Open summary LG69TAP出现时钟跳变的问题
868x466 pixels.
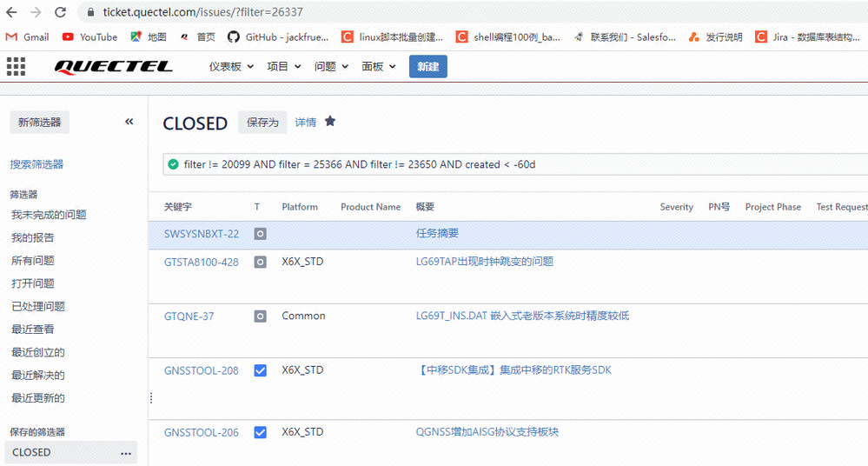tap(485, 262)
